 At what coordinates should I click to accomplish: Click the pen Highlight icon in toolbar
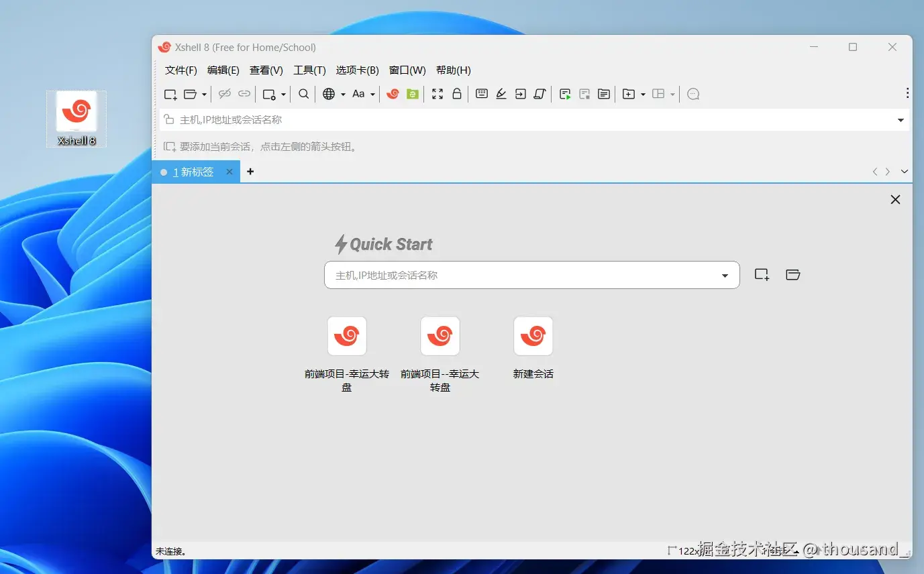pyautogui.click(x=501, y=95)
